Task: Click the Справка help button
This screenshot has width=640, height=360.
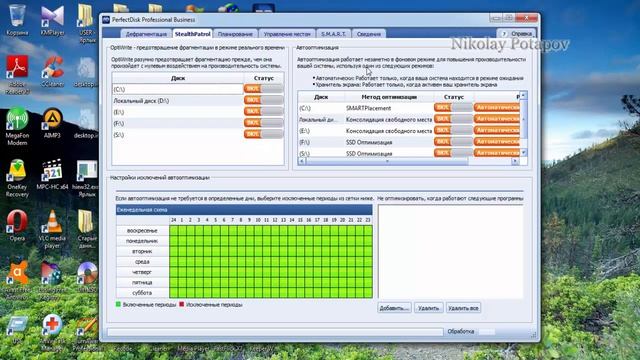Action: 516,34
